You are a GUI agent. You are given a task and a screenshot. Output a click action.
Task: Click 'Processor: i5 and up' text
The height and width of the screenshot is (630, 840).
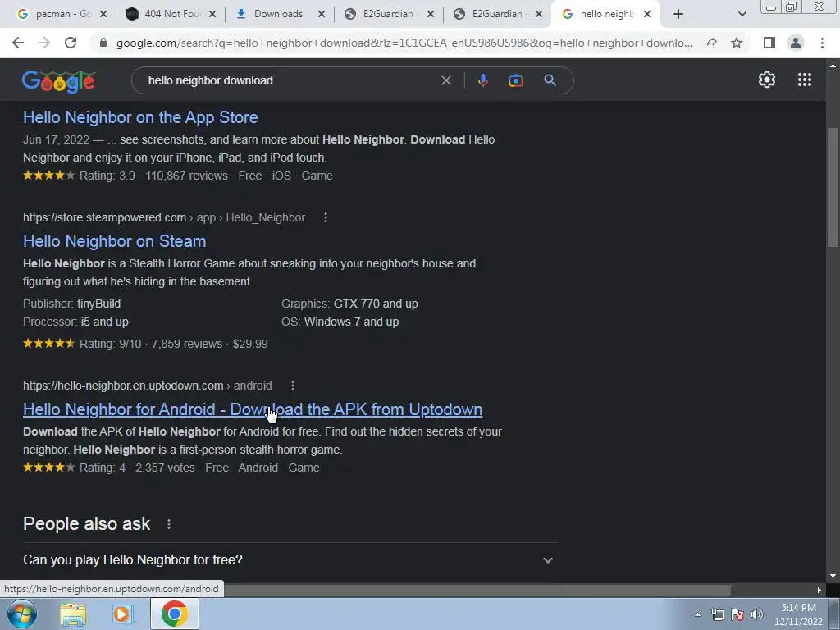click(75, 322)
